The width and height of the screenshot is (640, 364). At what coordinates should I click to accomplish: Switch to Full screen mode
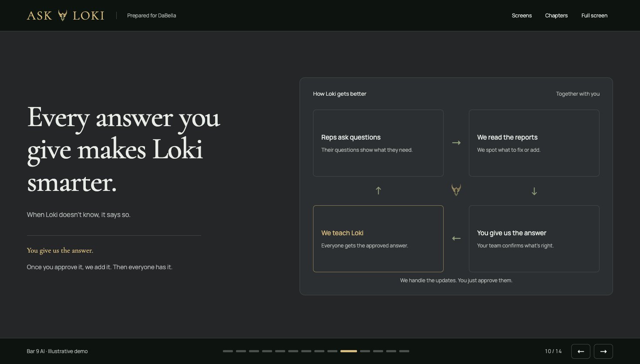(x=594, y=16)
